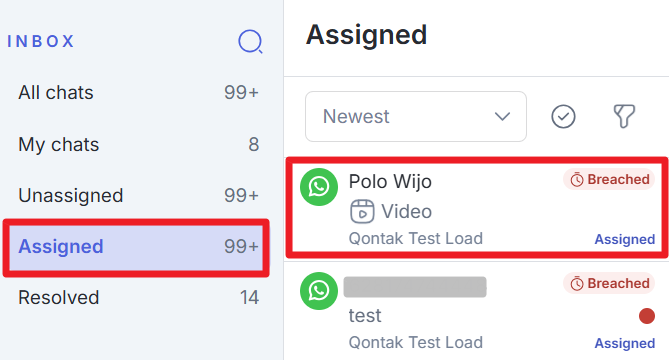Select the Assigned inbox view
This screenshot has width=669, height=360.
tap(136, 247)
